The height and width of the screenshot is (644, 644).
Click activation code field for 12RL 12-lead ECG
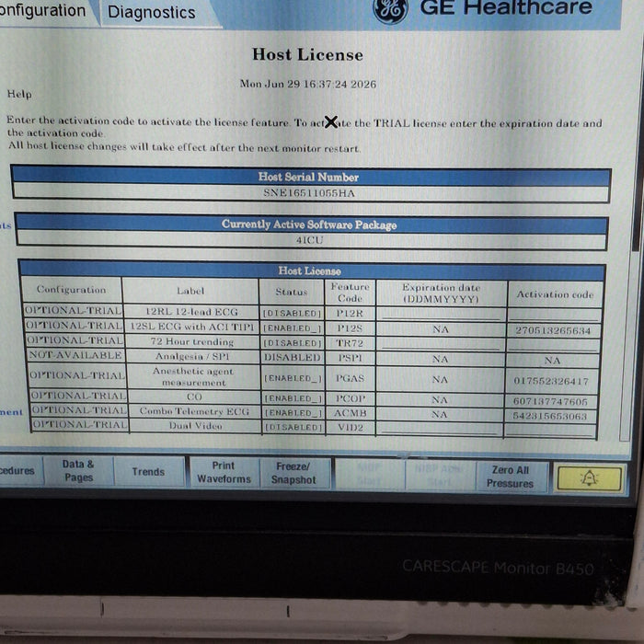555,315
